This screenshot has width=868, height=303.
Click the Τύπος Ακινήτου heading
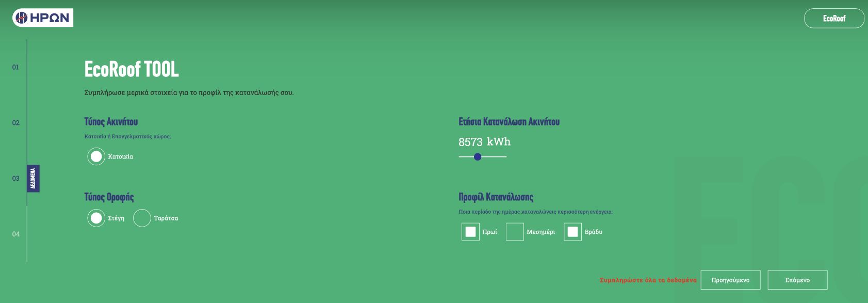tap(111, 122)
